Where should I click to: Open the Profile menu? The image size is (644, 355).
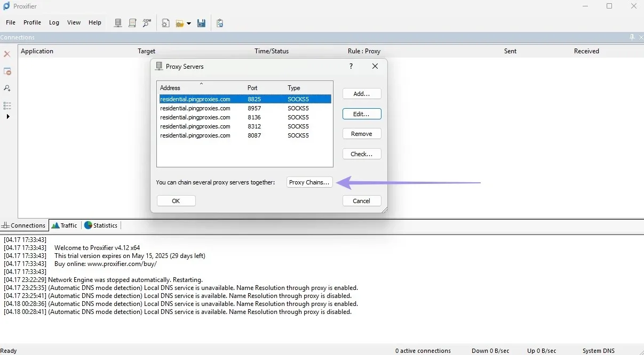click(32, 22)
